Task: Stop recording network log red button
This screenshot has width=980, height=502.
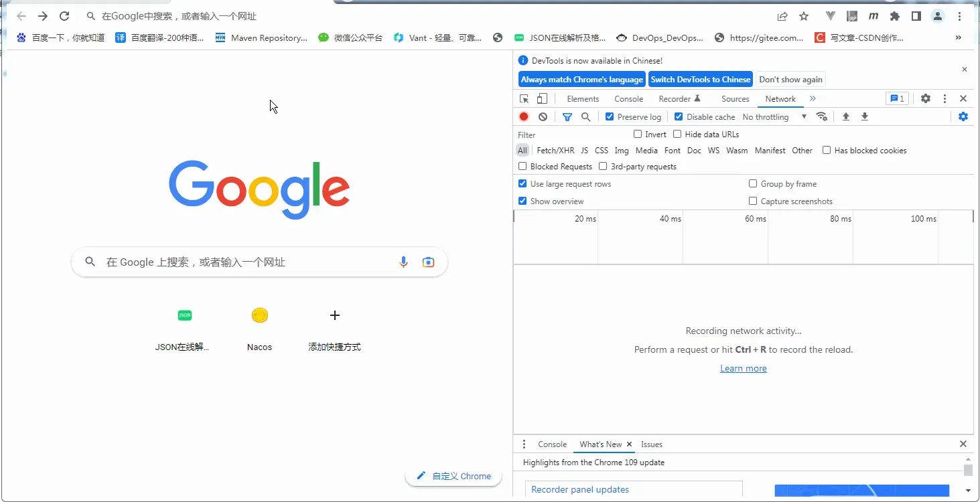Action: (524, 116)
